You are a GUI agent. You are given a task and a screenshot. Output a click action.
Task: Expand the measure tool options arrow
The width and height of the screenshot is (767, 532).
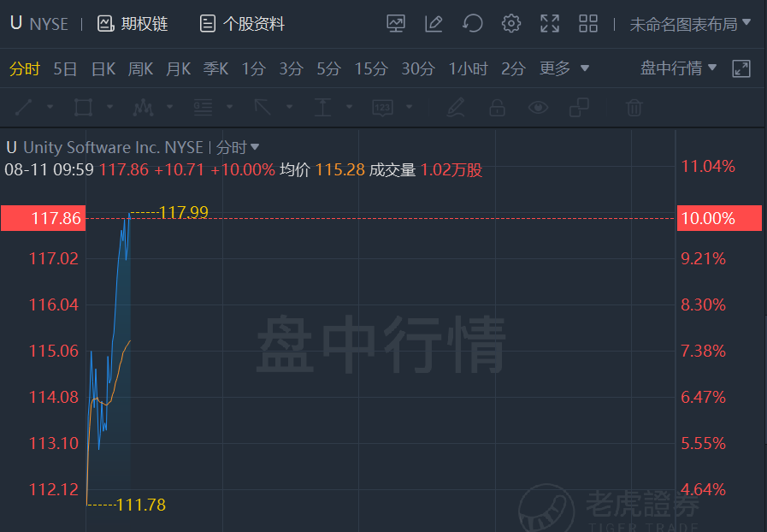tap(349, 106)
